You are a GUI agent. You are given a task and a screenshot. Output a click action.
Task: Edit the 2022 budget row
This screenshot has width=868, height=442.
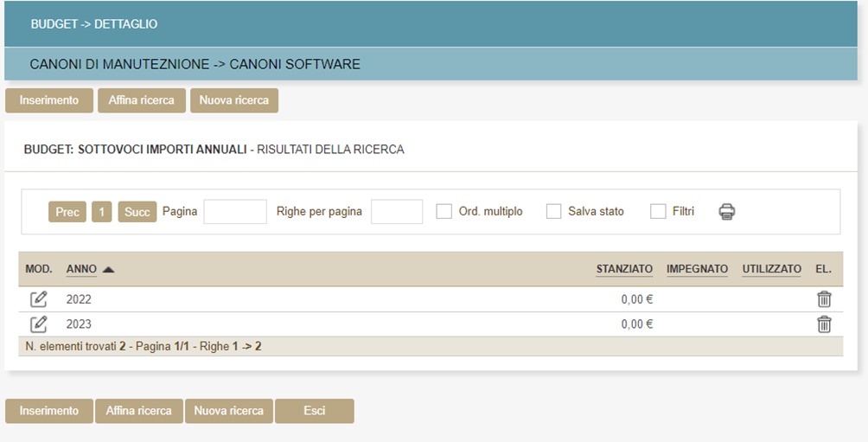38,299
